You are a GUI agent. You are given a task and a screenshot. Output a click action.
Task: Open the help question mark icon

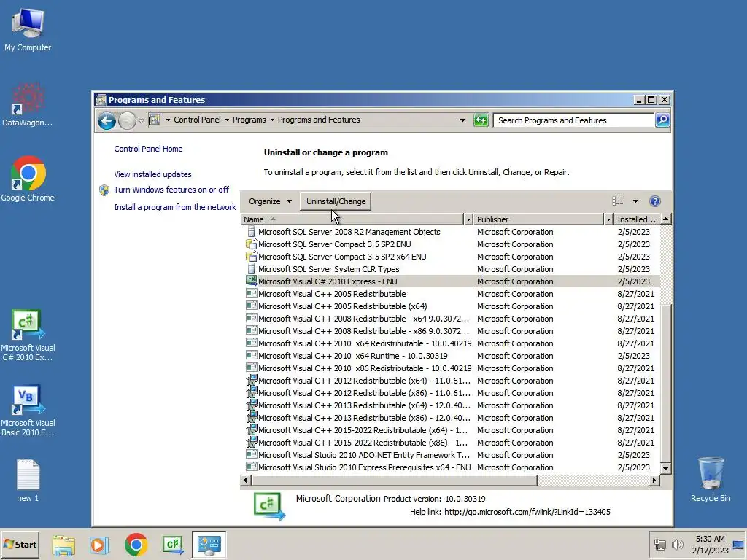(x=655, y=201)
